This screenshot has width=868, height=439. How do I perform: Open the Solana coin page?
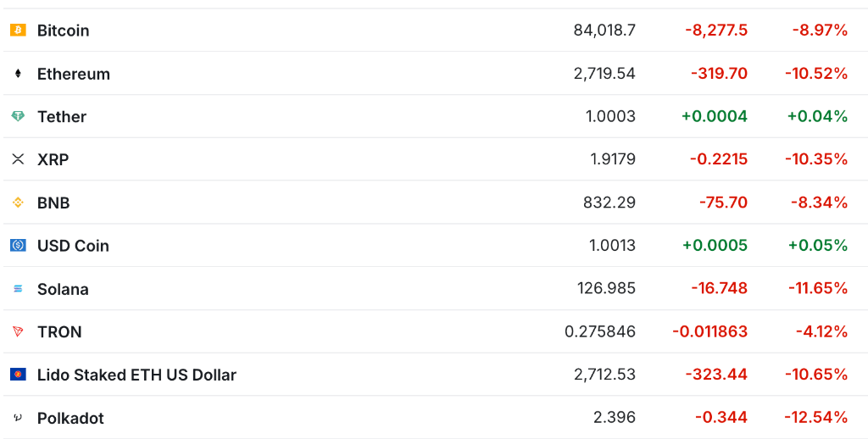tap(63, 289)
